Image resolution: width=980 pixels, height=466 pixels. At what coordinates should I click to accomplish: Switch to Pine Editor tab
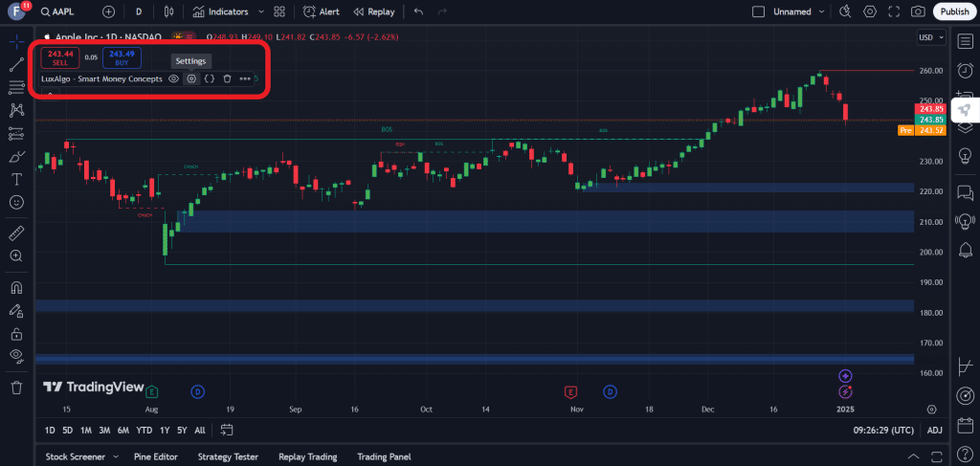tap(156, 456)
